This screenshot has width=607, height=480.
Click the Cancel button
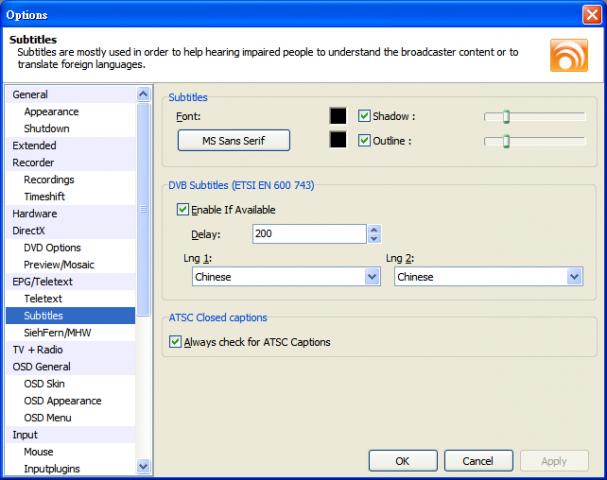[477, 461]
